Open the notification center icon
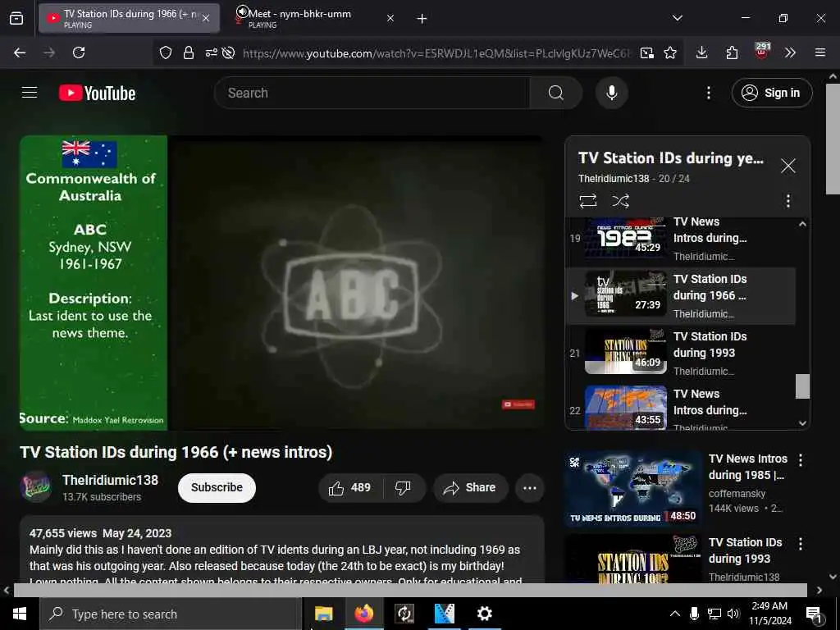The image size is (840, 630). (814, 614)
